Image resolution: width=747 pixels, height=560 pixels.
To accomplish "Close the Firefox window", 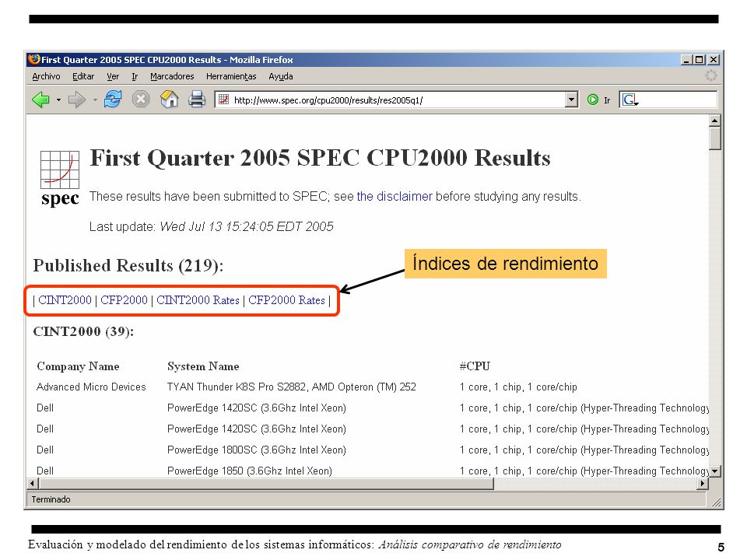I will pos(714,60).
